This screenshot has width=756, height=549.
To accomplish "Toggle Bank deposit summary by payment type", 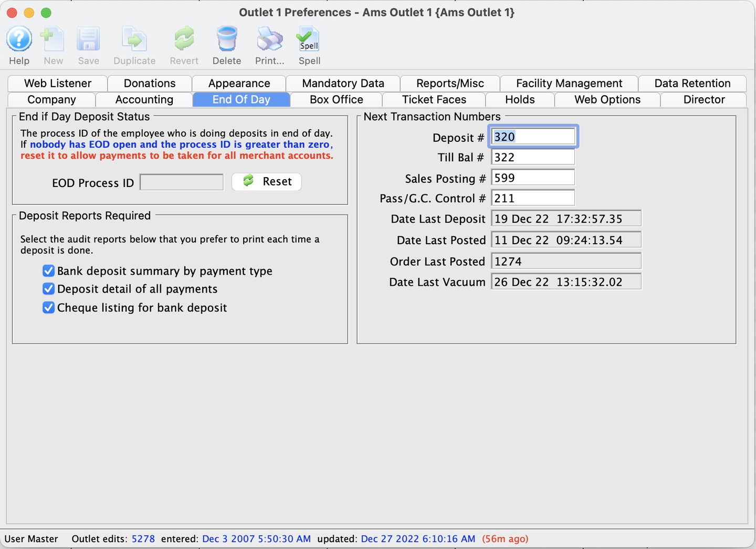I will [48, 271].
